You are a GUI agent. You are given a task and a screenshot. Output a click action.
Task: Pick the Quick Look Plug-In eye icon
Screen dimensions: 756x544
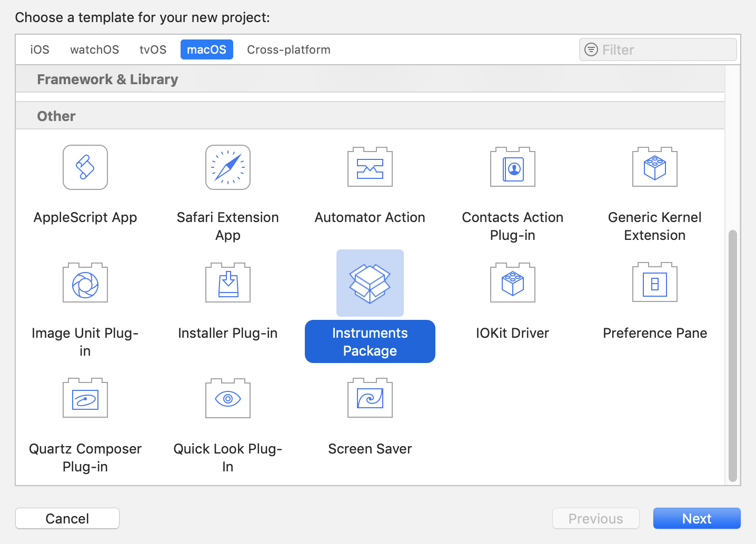pyautogui.click(x=228, y=398)
